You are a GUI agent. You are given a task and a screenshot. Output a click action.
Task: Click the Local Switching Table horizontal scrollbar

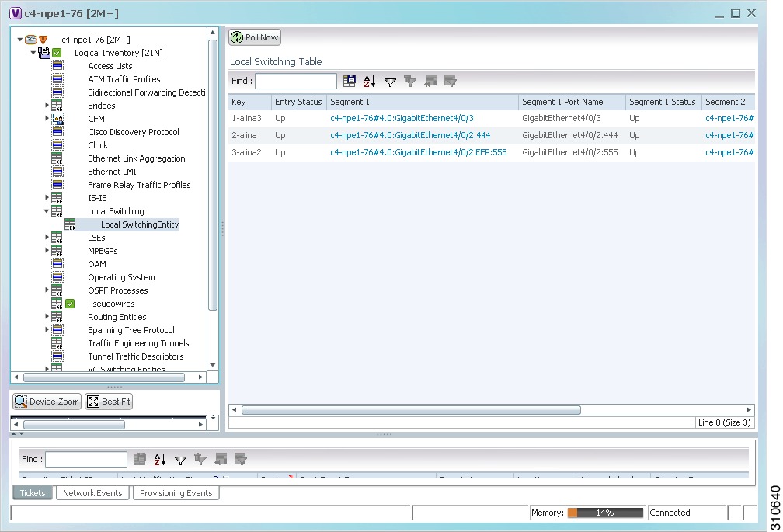pos(411,410)
